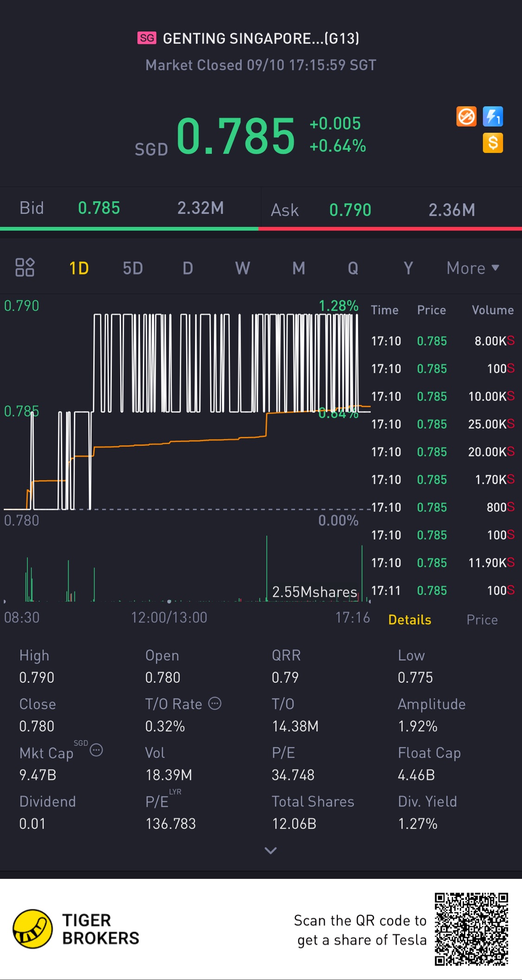Tap the yellow dollar sign badge
The width and height of the screenshot is (522, 980).
493,143
